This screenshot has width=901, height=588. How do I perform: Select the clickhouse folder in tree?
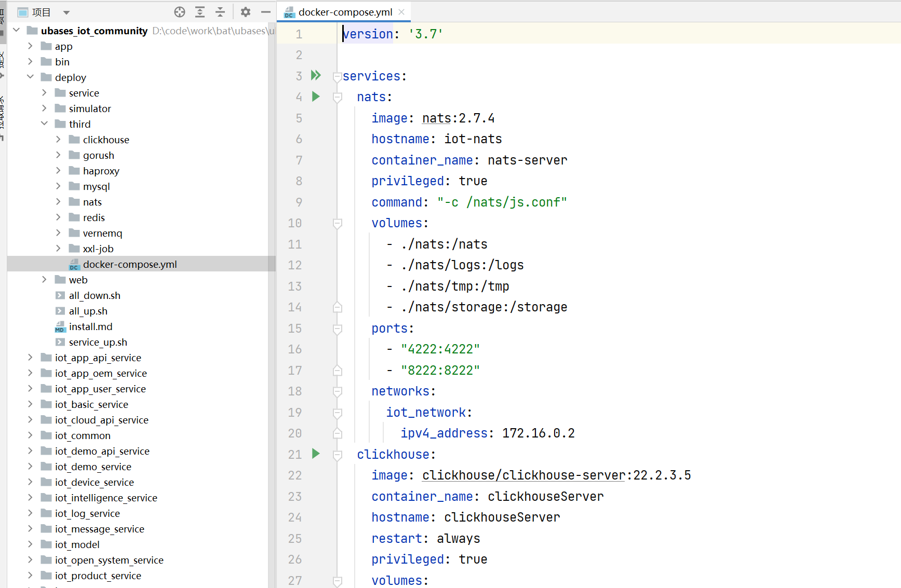pos(106,140)
